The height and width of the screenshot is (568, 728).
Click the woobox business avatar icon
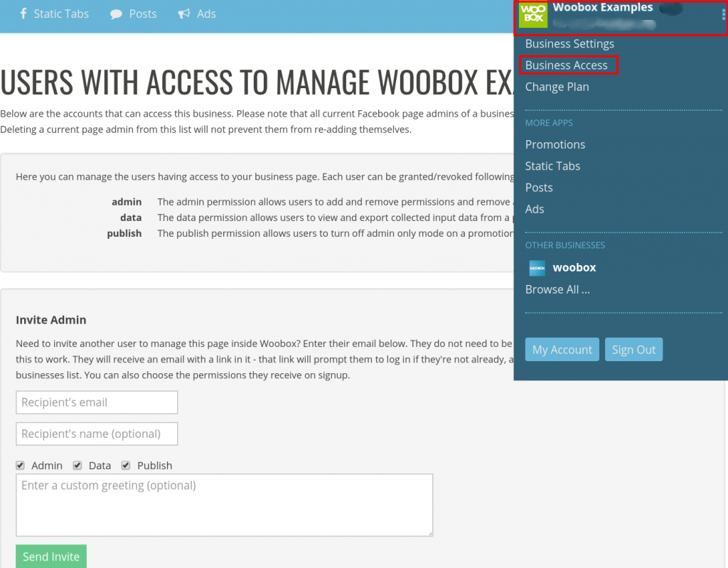(x=536, y=268)
